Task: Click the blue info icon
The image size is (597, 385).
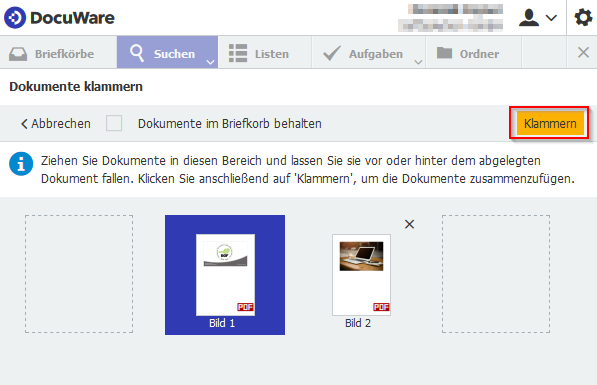Action: click(x=21, y=164)
